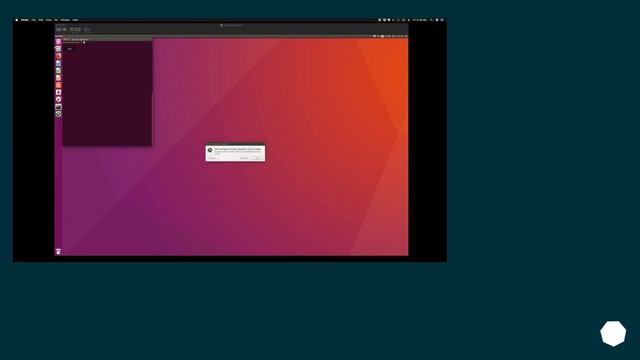The width and height of the screenshot is (640, 360).
Task: Open LibreOffice Impress from the launcher
Action: click(58, 78)
